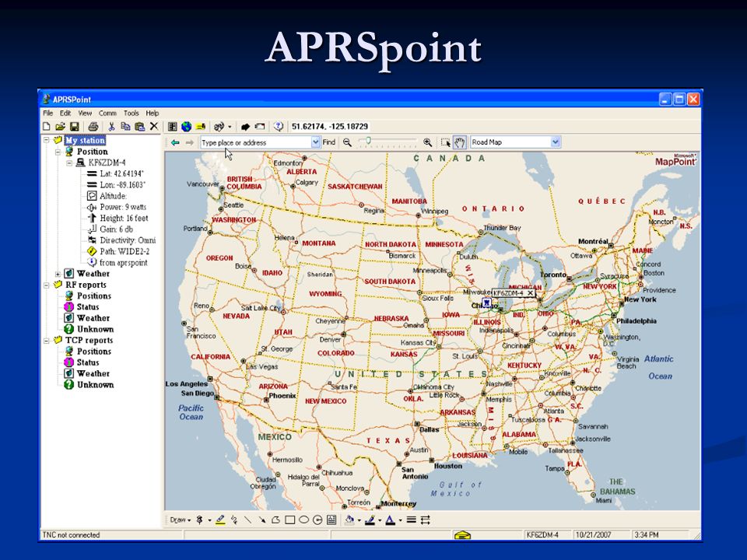
Task: Click the Open folder icon
Action: pos(60,127)
